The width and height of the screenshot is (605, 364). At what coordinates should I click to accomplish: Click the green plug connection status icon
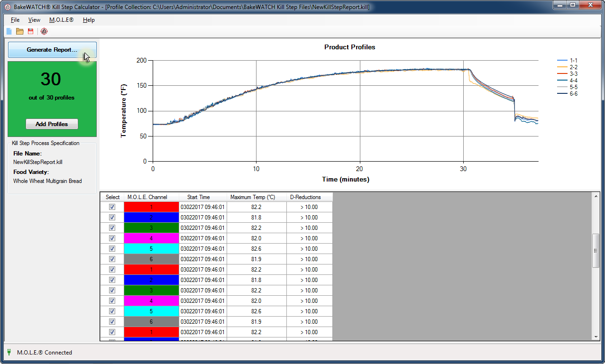click(x=9, y=352)
